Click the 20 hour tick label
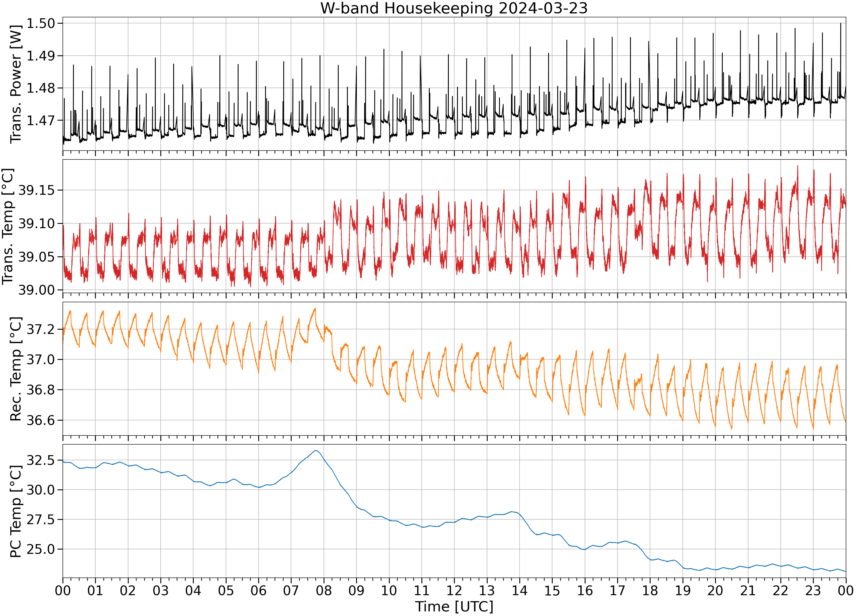Screen dimensions: 856x616 point(715,591)
